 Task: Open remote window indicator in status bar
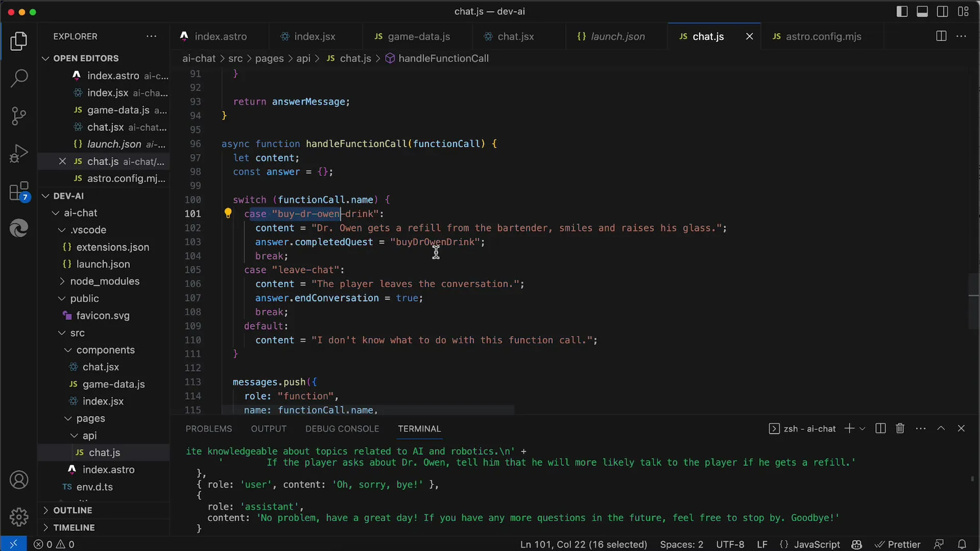click(13, 544)
